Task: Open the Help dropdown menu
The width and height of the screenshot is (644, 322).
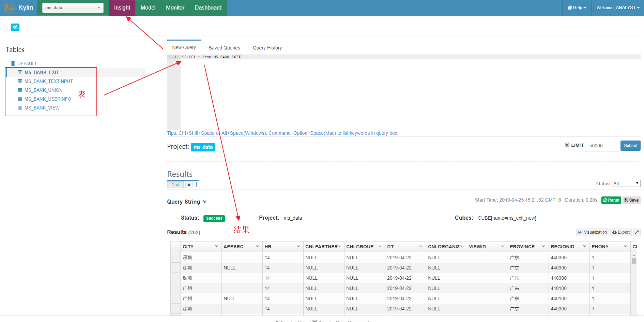Action: [577, 8]
